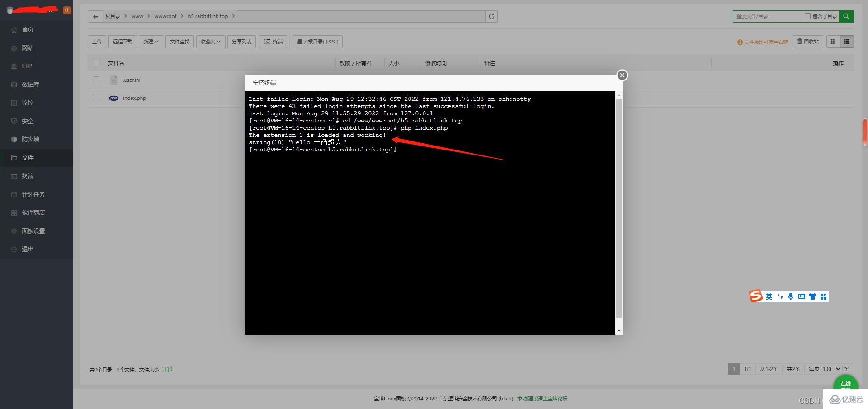Click the /(根目录) (22G) disk button
868x409 pixels.
(x=318, y=42)
